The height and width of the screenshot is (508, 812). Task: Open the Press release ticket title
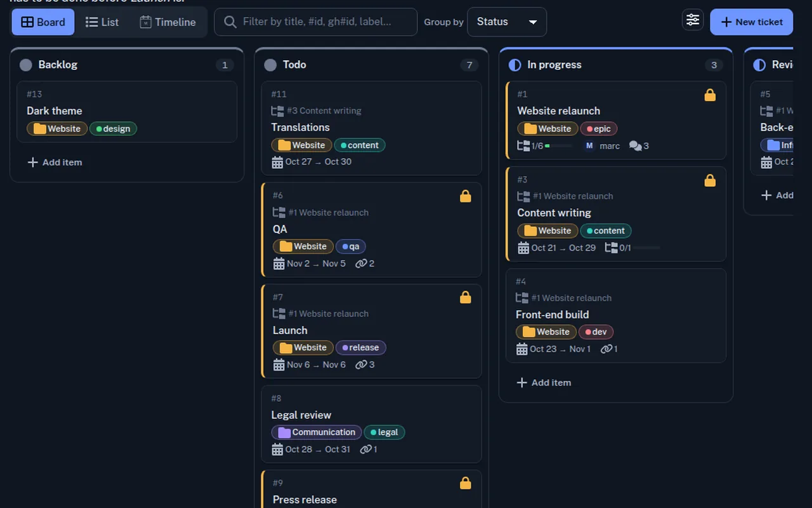[304, 500]
